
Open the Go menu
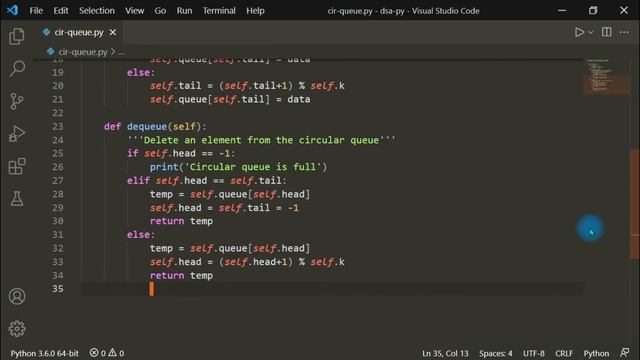pos(160,11)
